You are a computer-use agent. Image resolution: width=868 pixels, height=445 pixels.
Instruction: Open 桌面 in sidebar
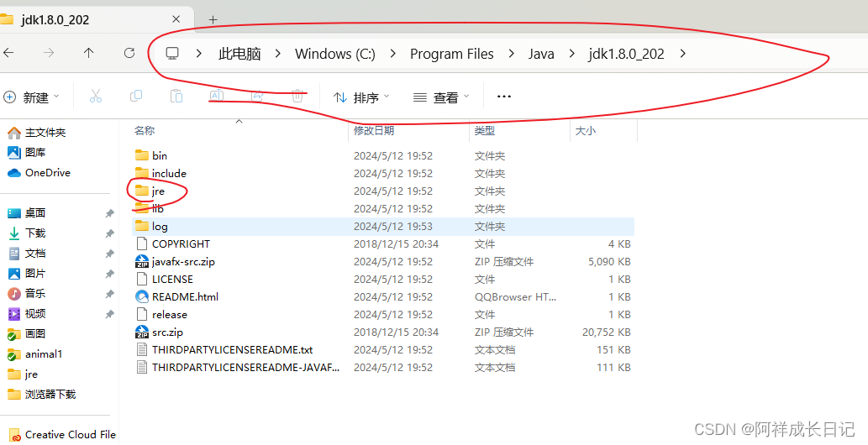(x=27, y=213)
